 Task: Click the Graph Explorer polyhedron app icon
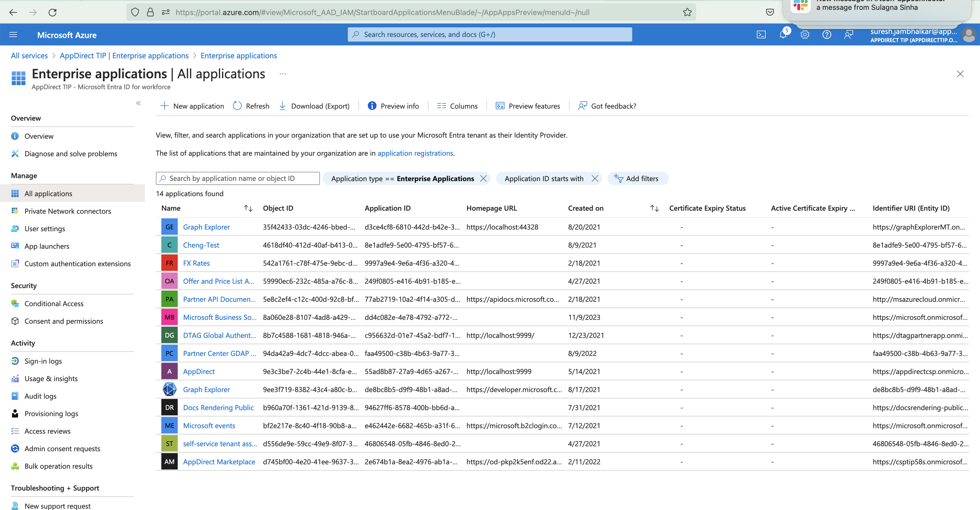point(169,389)
